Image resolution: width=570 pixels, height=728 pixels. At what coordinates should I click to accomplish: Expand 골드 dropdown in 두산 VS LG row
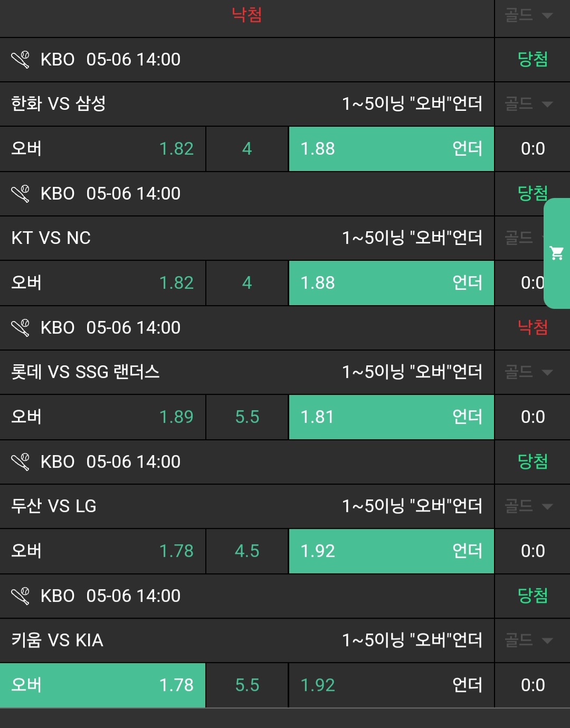(x=529, y=506)
